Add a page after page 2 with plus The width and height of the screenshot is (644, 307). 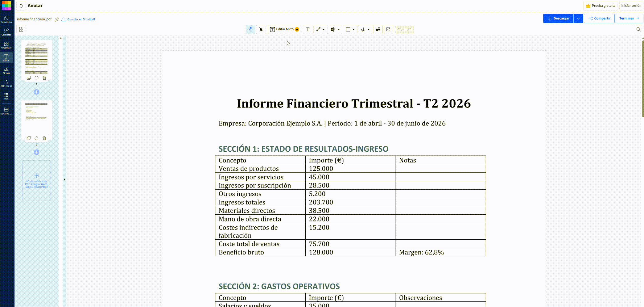click(36, 152)
